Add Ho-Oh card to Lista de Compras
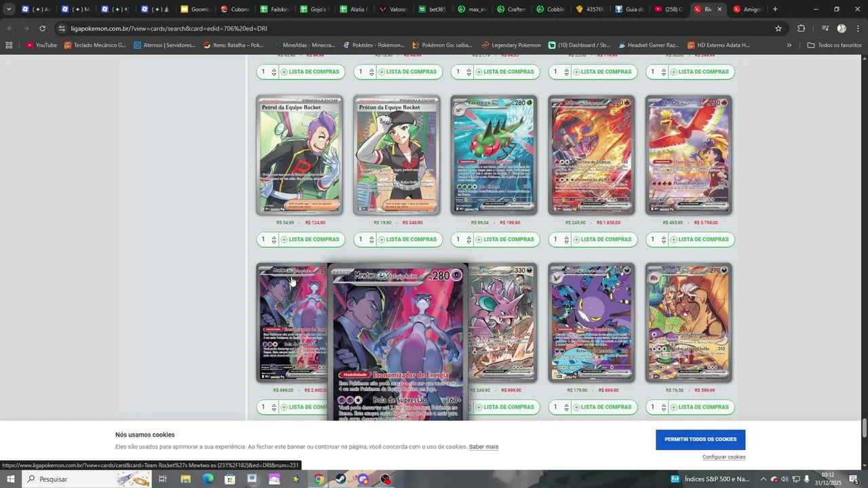868x488 pixels. click(x=701, y=239)
